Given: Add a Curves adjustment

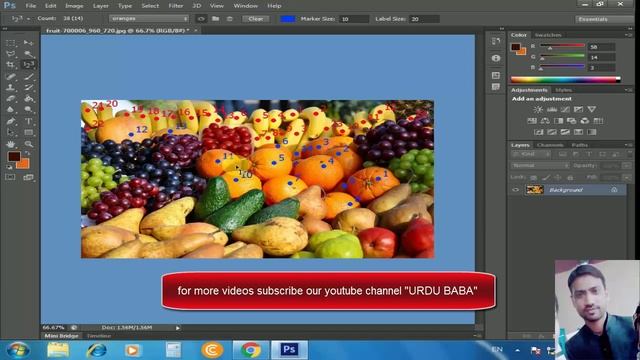Looking at the screenshot, I should [565, 109].
